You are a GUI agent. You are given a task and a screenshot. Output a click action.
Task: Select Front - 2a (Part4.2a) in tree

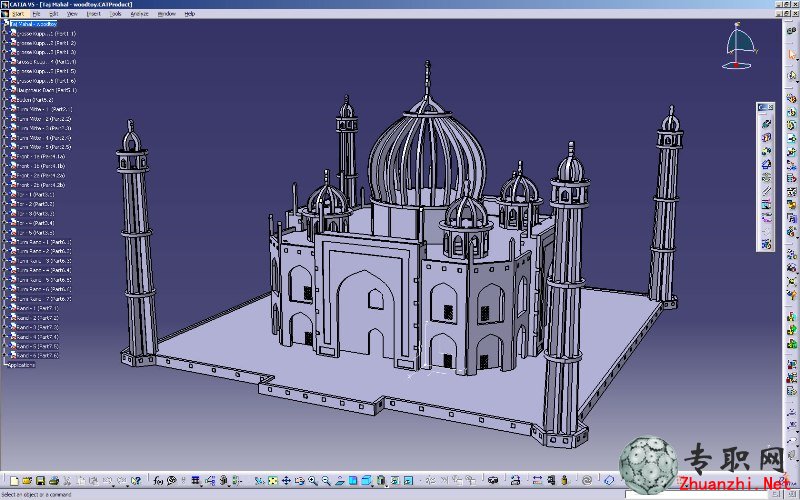(x=41, y=175)
